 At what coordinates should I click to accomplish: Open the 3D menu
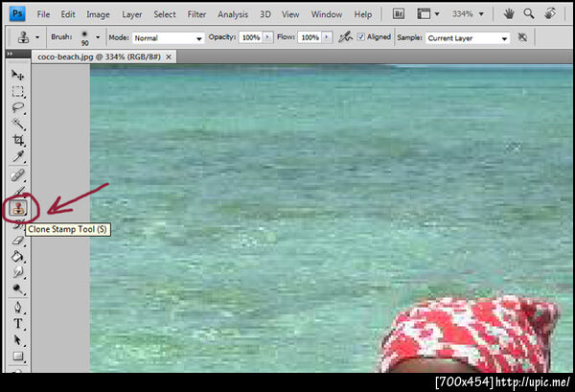[265, 14]
